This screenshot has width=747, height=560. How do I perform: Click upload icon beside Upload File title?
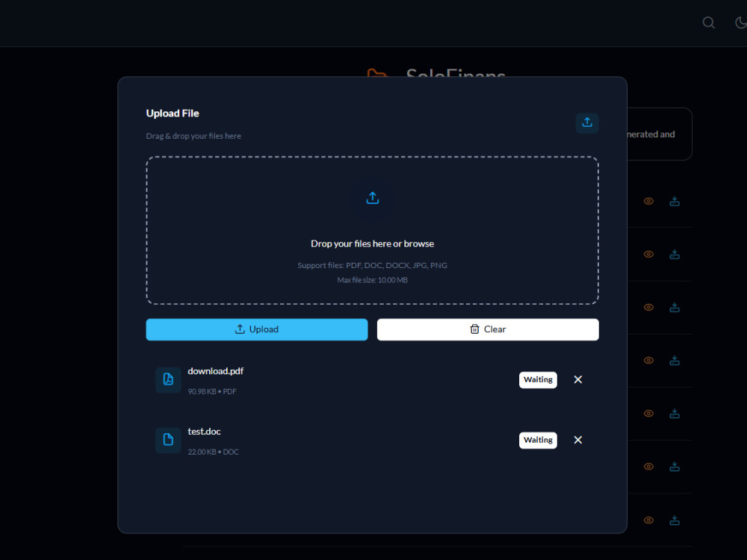(x=587, y=123)
